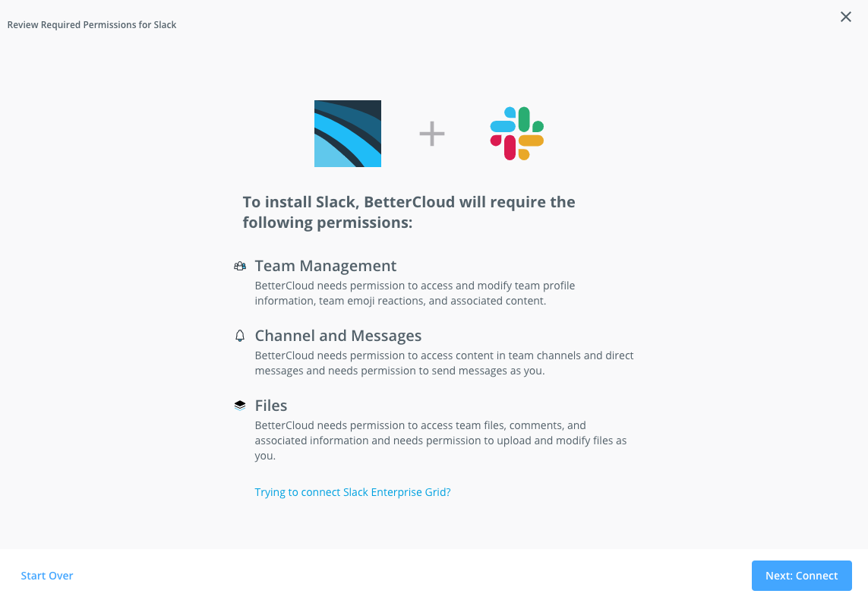Click the Team Management description text
The height and width of the screenshot is (600, 868).
[x=415, y=292]
